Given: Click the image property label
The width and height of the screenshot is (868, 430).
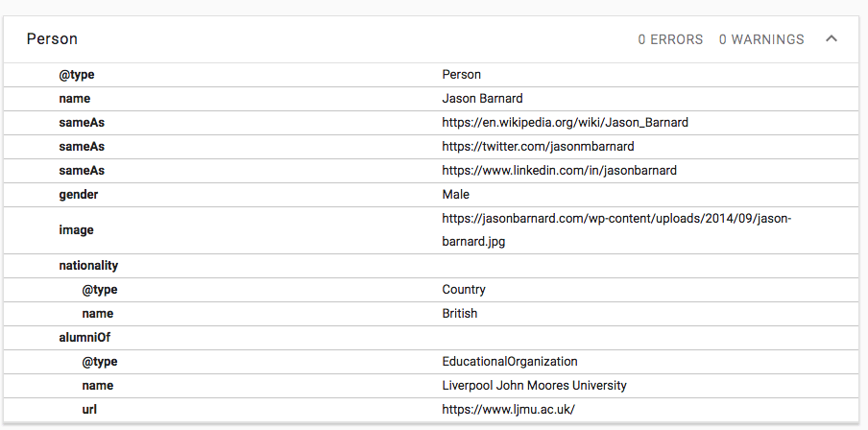Looking at the screenshot, I should tap(76, 230).
